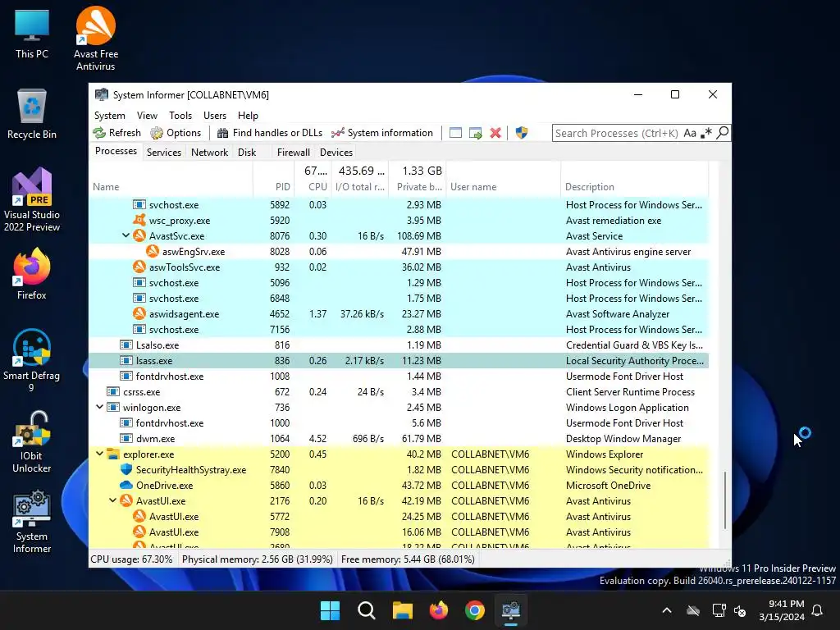840x630 pixels.
Task: Open the Options toolbar button
Action: point(176,133)
